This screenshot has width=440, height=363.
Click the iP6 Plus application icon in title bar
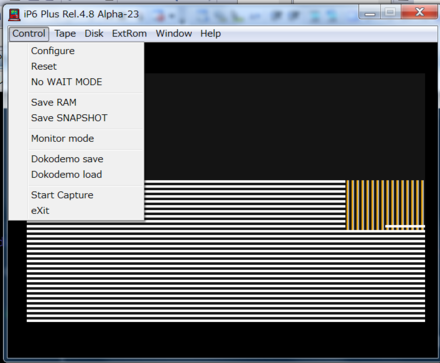tap(14, 14)
